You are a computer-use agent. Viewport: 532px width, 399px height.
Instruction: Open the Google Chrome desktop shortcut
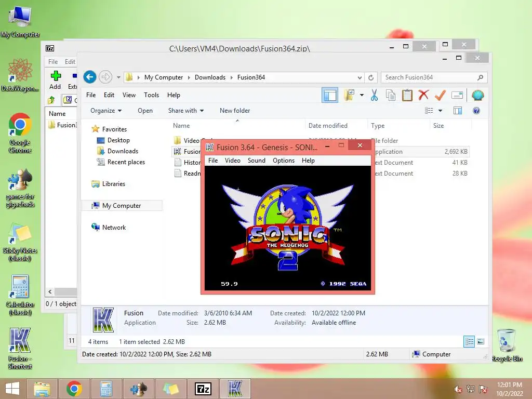pos(20,133)
